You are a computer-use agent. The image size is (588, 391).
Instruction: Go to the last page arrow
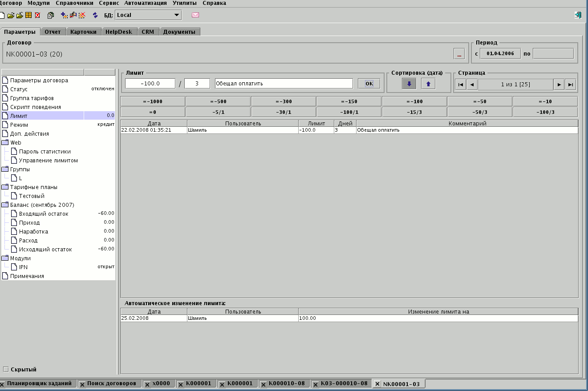(571, 85)
